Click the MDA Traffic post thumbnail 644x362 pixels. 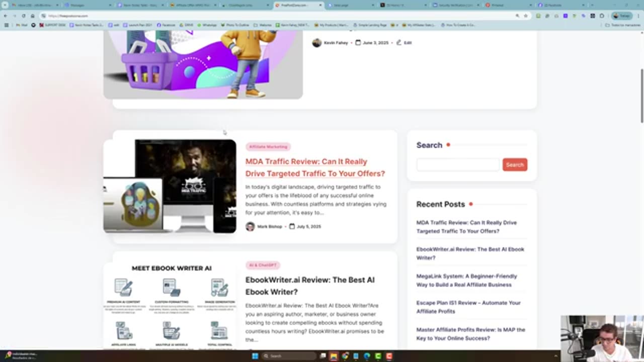(170, 186)
